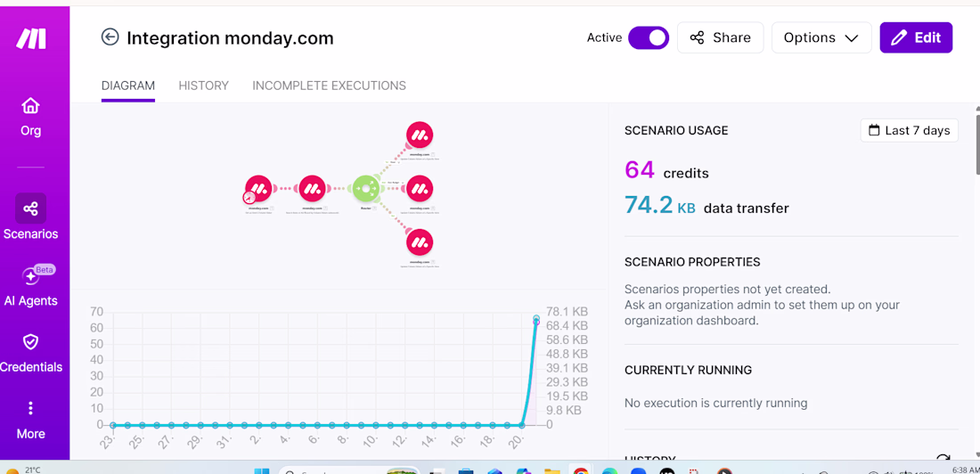Viewport: 980px width, 474px height.
Task: Click the 21°C weather widget in taskbar
Action: click(24, 470)
